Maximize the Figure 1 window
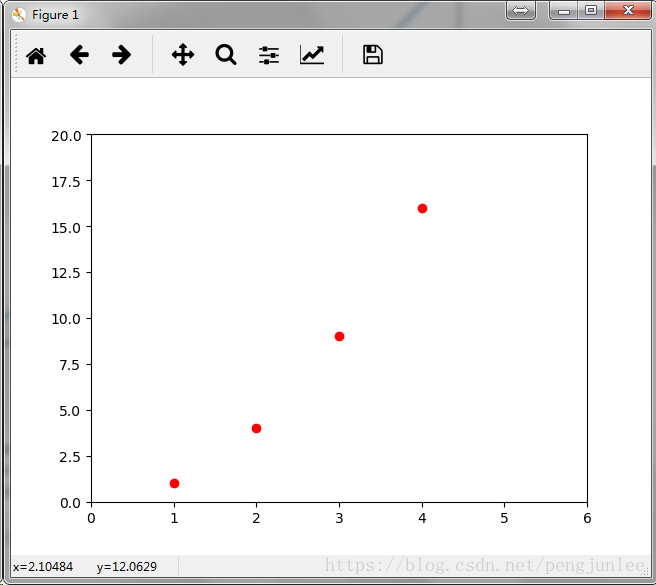656x585 pixels. 591,10
